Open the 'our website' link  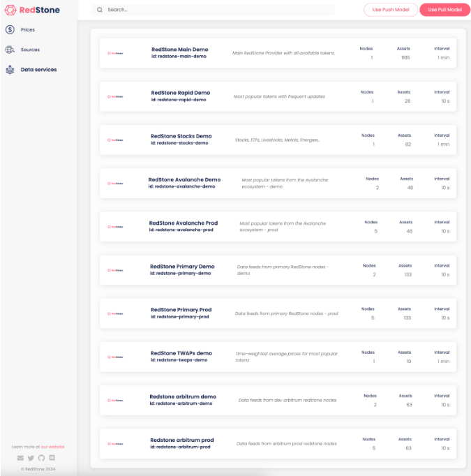coord(52,447)
